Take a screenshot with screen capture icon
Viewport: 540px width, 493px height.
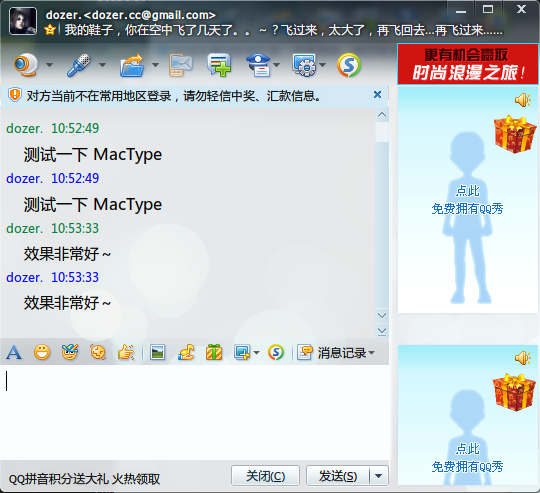click(x=242, y=353)
